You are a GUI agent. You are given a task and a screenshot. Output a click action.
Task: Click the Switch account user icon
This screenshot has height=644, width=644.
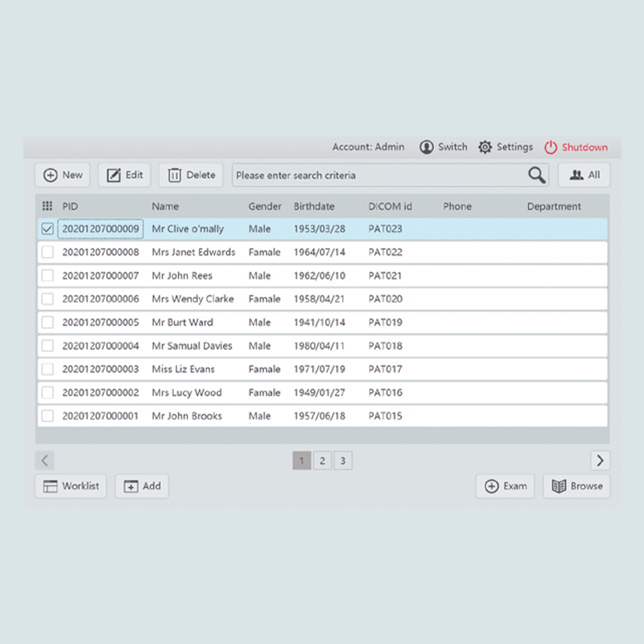(426, 147)
